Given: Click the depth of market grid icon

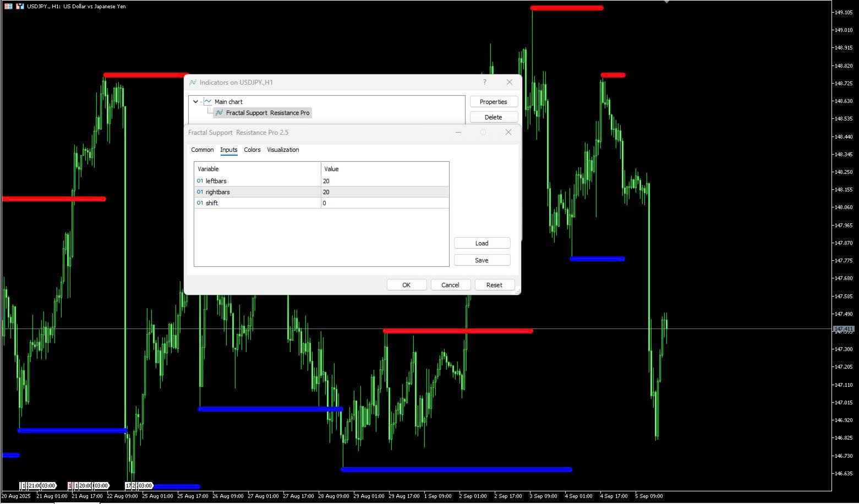Looking at the screenshot, I should tap(8, 7).
